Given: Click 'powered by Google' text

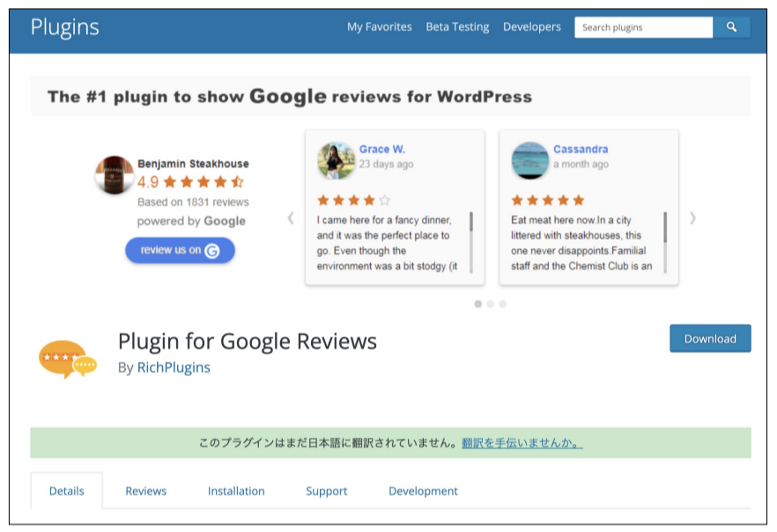Looking at the screenshot, I should pos(191,221).
